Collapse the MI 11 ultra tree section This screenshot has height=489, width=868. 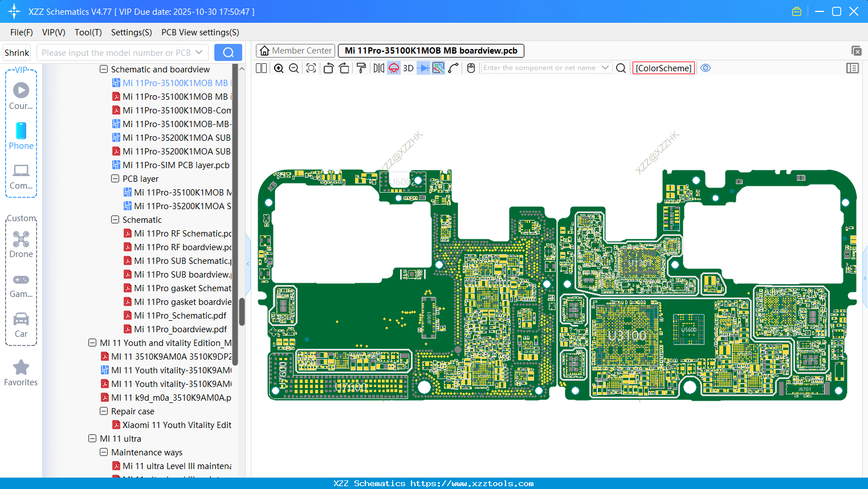pyautogui.click(x=92, y=438)
